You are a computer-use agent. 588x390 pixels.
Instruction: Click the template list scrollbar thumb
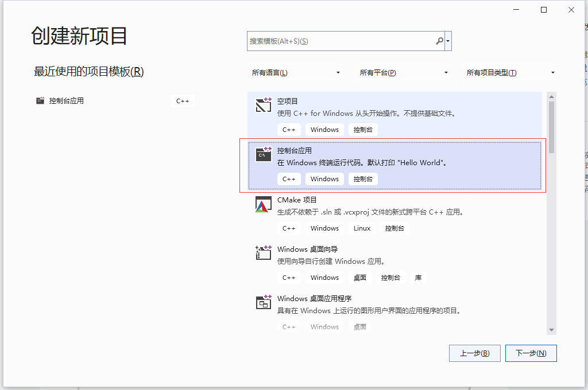click(x=551, y=127)
